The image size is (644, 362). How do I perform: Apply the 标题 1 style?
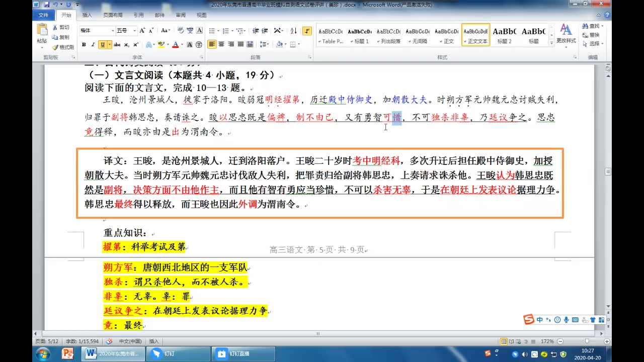click(360, 35)
